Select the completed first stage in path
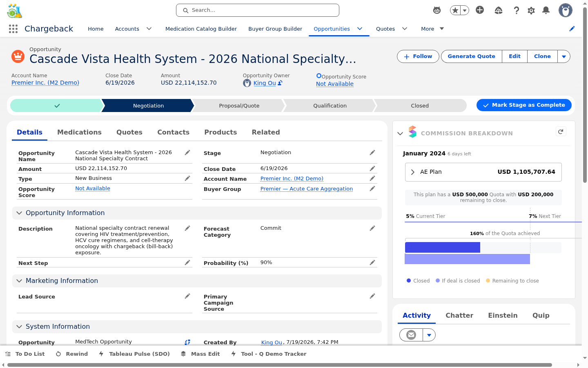The width and height of the screenshot is (588, 368). 57,105
